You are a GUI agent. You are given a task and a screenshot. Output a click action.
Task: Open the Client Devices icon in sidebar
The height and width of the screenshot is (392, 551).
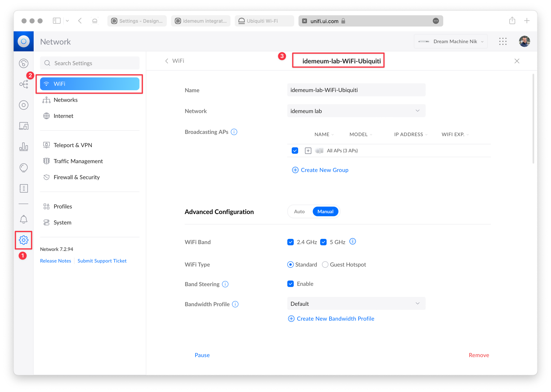24,126
